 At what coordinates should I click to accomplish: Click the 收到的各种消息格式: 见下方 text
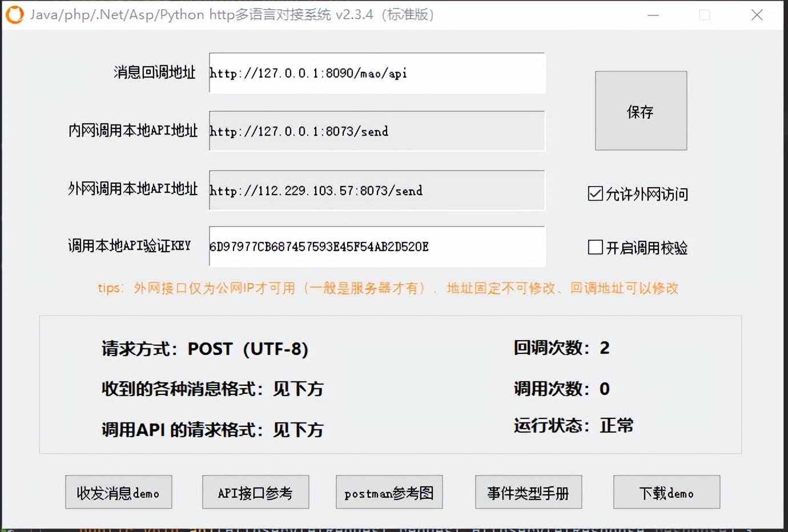click(x=212, y=389)
